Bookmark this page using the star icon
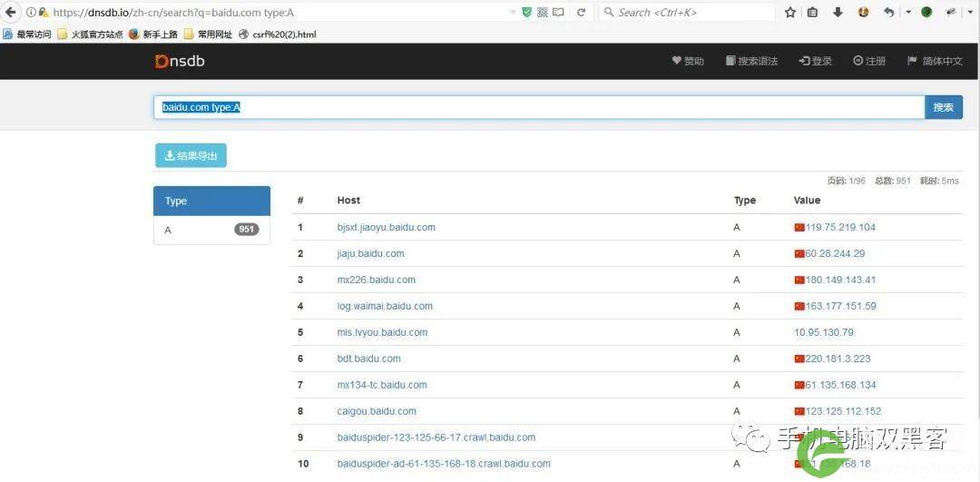The image size is (980, 482). pos(789,13)
